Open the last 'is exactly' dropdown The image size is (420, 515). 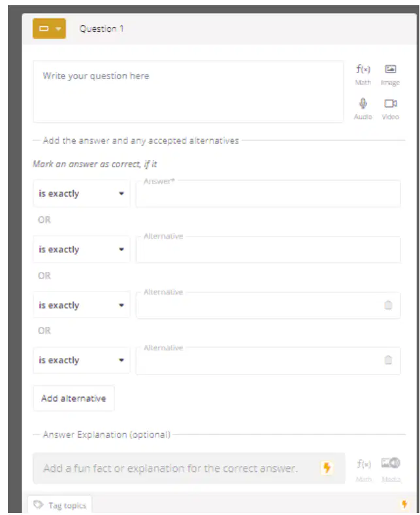(82, 360)
